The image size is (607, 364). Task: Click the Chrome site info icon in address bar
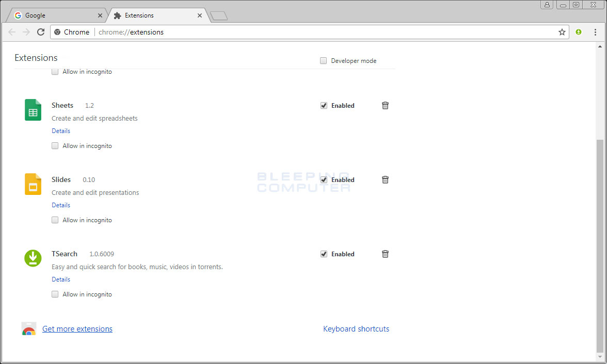pos(57,32)
